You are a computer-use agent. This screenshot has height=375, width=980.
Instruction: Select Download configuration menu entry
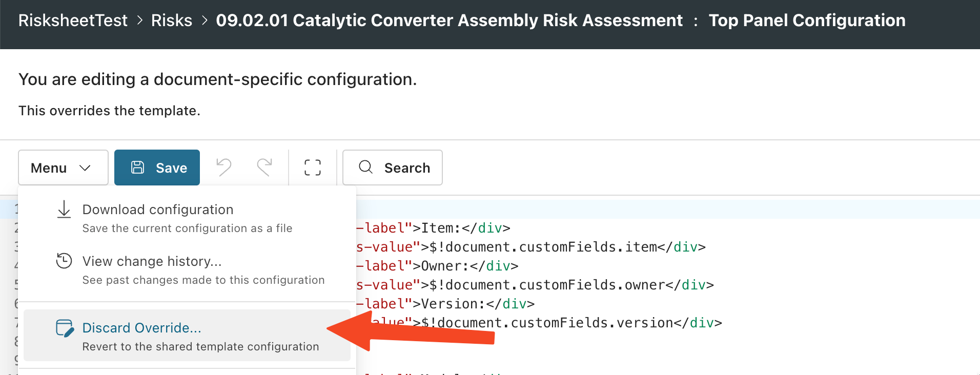tap(158, 210)
